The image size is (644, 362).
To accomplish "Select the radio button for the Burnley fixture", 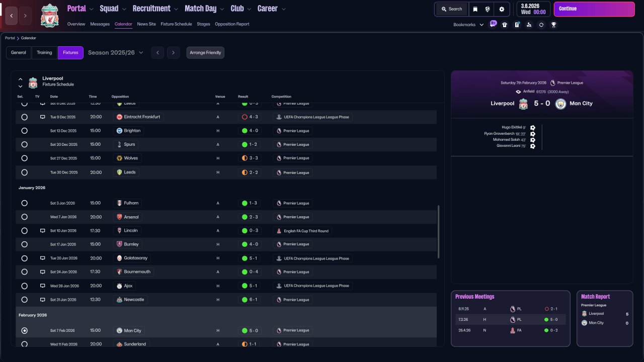I will point(24,244).
